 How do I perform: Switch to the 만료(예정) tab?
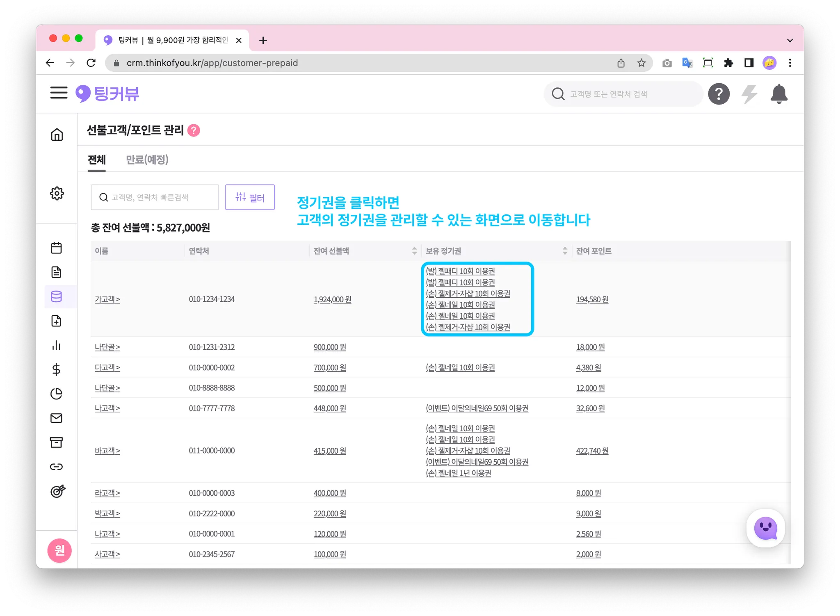(x=147, y=160)
